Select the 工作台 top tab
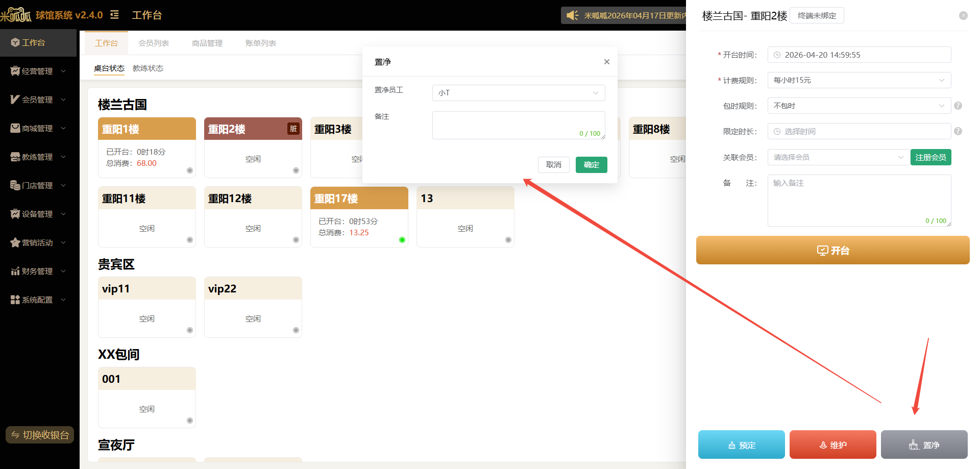Viewport: 980px width, 469px height. [106, 43]
